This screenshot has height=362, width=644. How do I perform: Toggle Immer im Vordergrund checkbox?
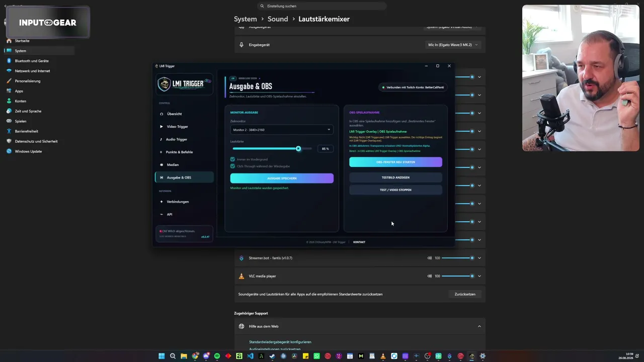click(232, 159)
